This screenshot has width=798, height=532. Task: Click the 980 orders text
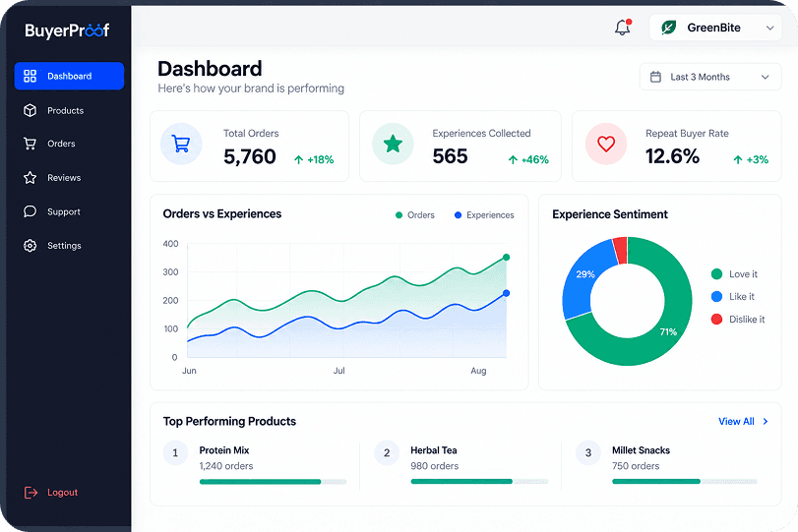click(435, 466)
